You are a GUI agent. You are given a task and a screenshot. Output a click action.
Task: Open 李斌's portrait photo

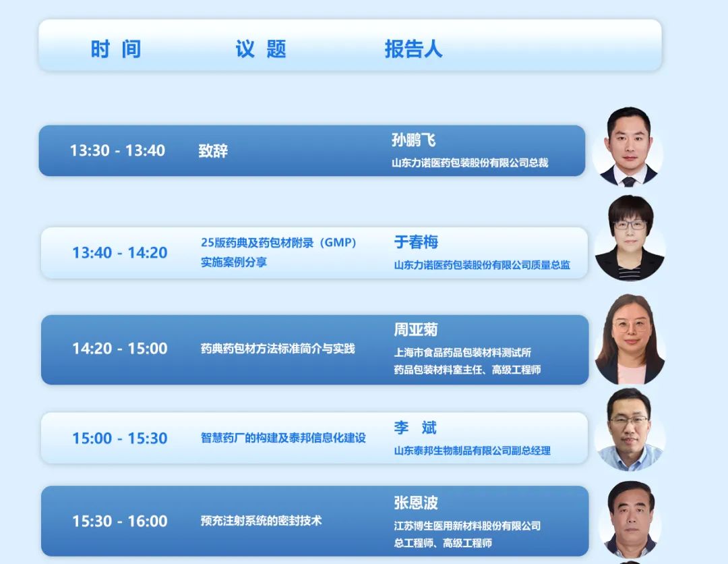tap(630, 430)
